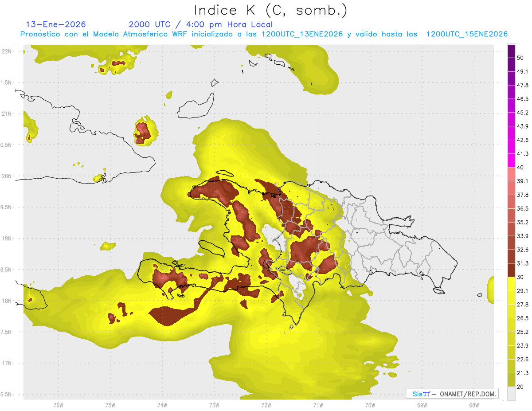Click the "Indice K (C, somb.)" title

270,10
